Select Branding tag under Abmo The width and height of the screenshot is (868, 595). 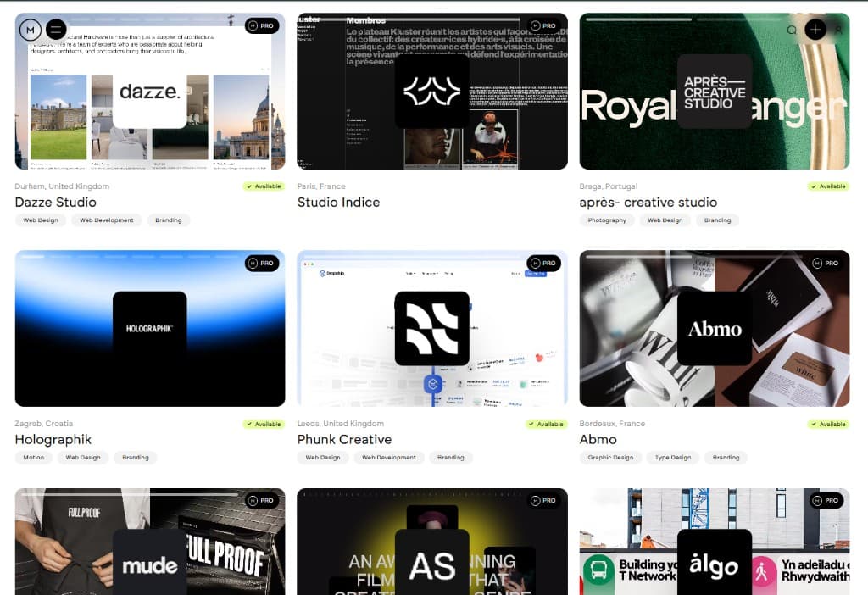pyautogui.click(x=726, y=458)
